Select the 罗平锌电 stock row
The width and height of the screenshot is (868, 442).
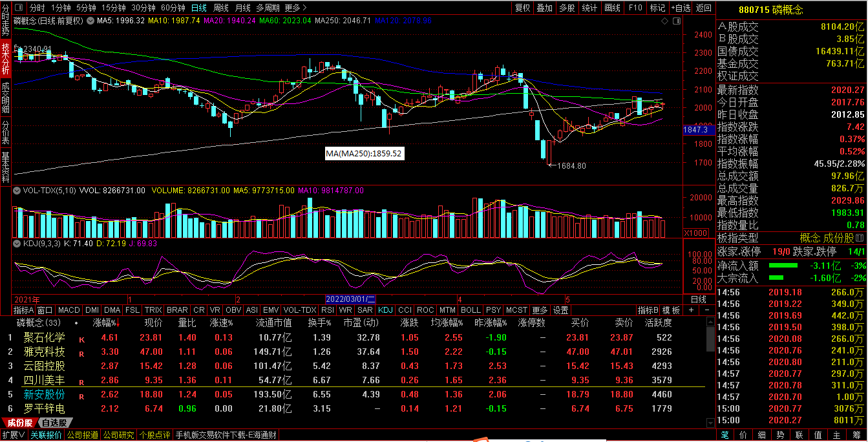(354, 408)
